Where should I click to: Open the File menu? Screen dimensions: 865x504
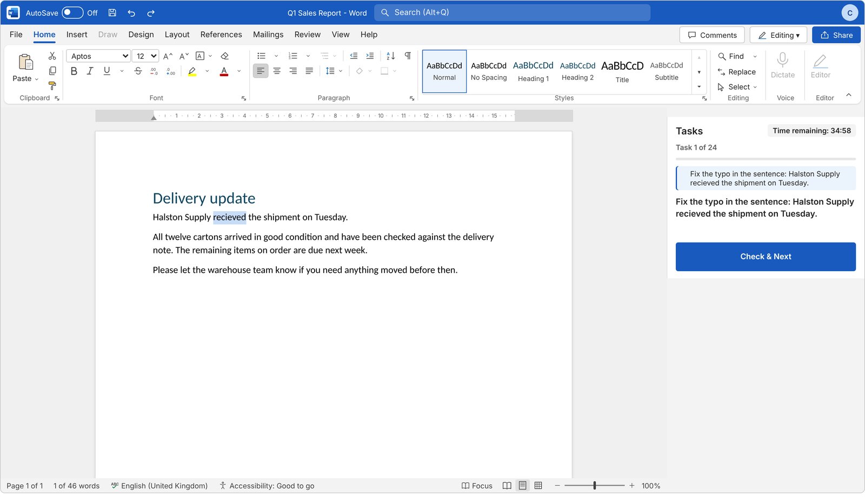pos(16,35)
